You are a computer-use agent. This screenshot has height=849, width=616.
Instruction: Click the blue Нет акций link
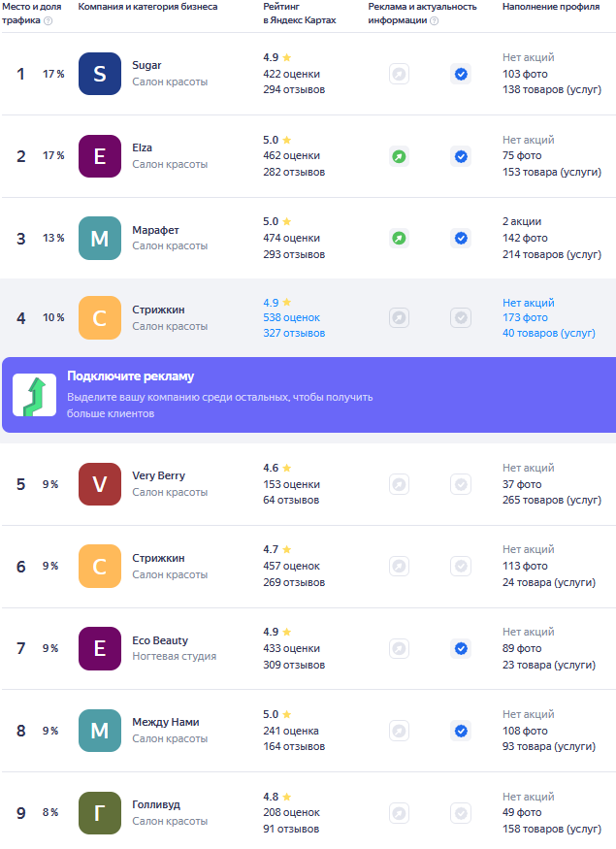pos(529,303)
